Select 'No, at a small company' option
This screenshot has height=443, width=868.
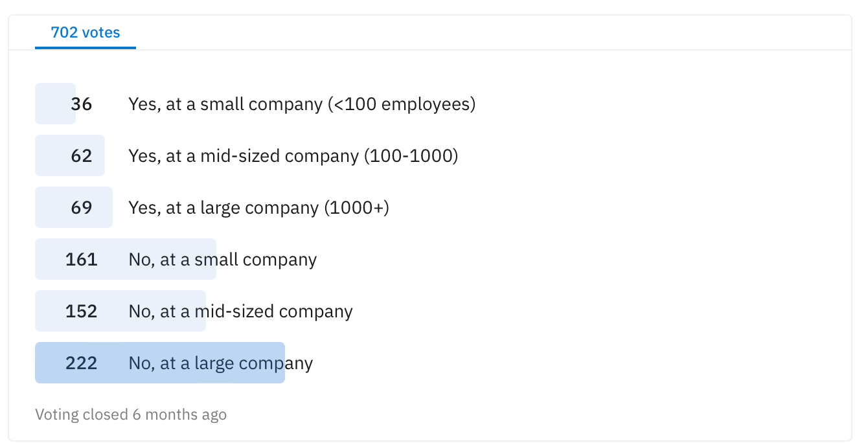(223, 259)
